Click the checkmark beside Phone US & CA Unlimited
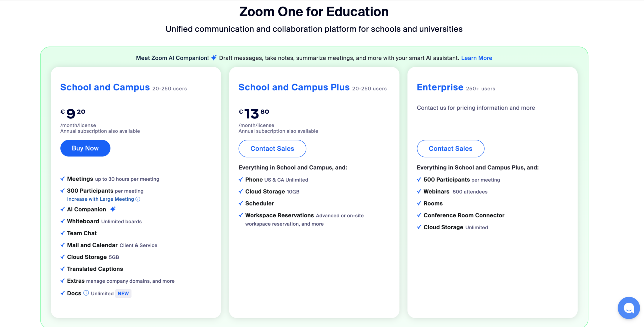This screenshot has width=644, height=327. (241, 179)
